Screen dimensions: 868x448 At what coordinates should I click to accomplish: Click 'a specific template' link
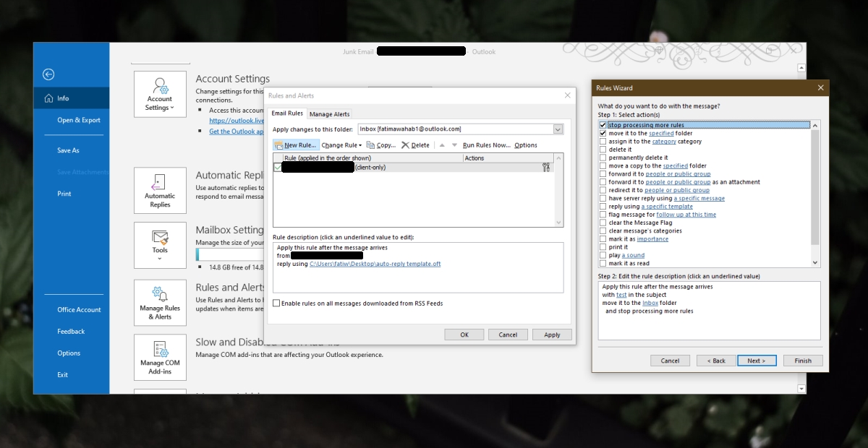[667, 207]
